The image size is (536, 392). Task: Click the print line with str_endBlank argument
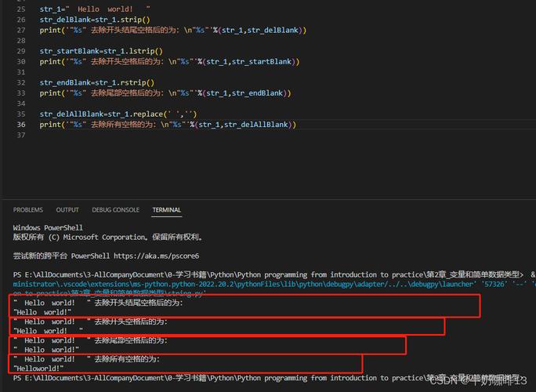[x=165, y=93]
